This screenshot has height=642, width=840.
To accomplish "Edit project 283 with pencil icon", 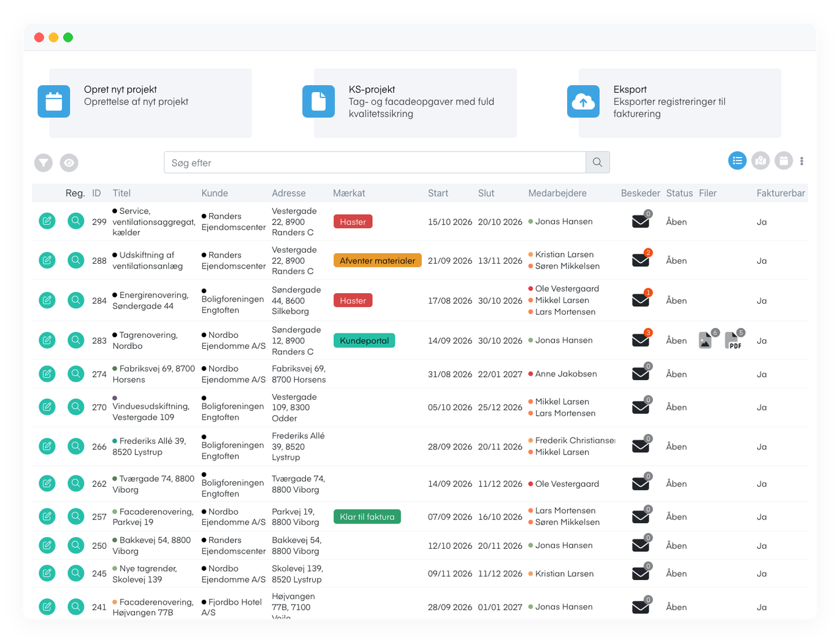I will click(x=47, y=340).
